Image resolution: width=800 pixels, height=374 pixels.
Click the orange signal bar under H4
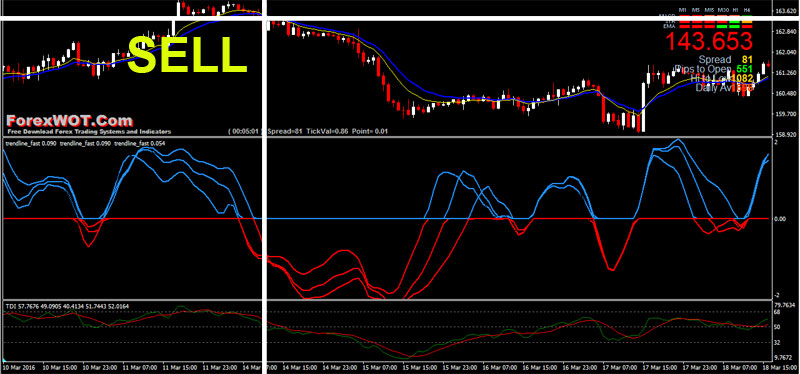[x=747, y=22]
